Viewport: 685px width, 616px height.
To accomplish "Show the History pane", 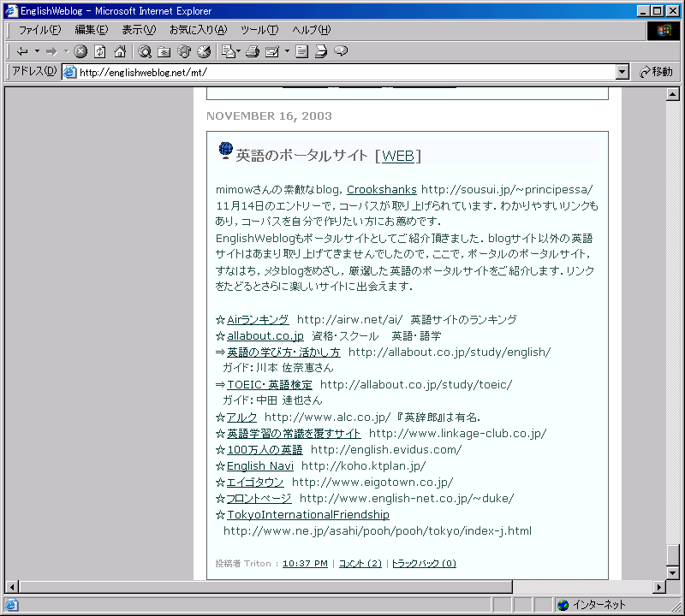I will click(204, 51).
